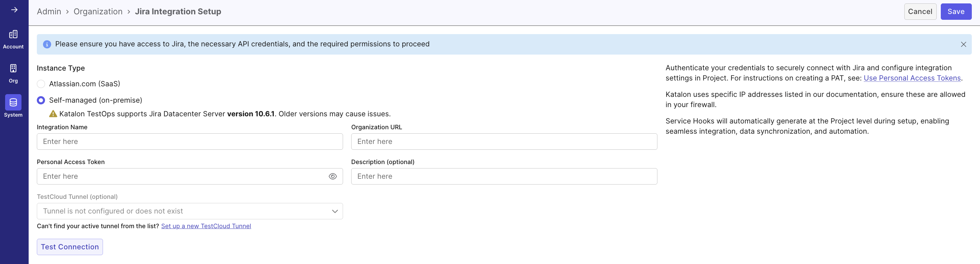Open the Account section icon
Image resolution: width=980 pixels, height=264 pixels.
(x=13, y=34)
